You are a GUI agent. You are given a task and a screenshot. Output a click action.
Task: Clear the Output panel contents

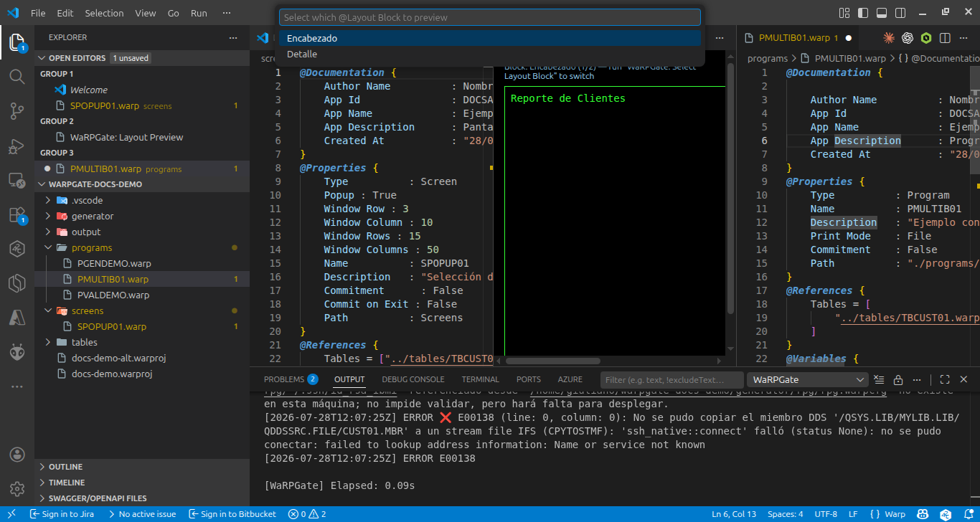point(880,379)
